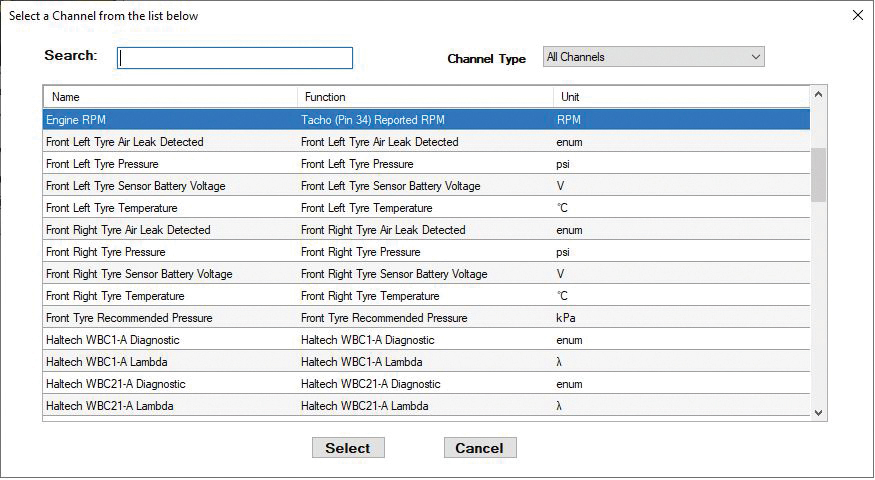Click kPa unit of Front Tyre Recommended Pressure

566,318
